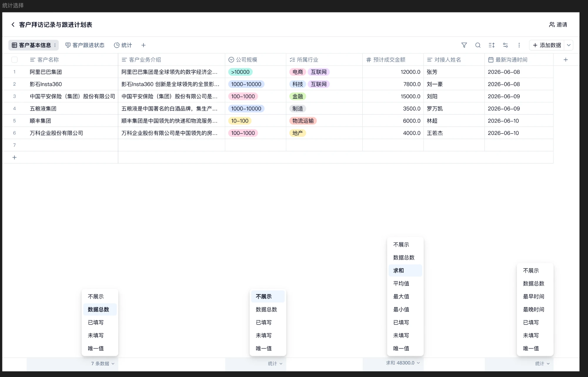The image size is (588, 377).
Task: Choose 唯一值 in the 客户名称 statistics menu
Action: (100, 348)
